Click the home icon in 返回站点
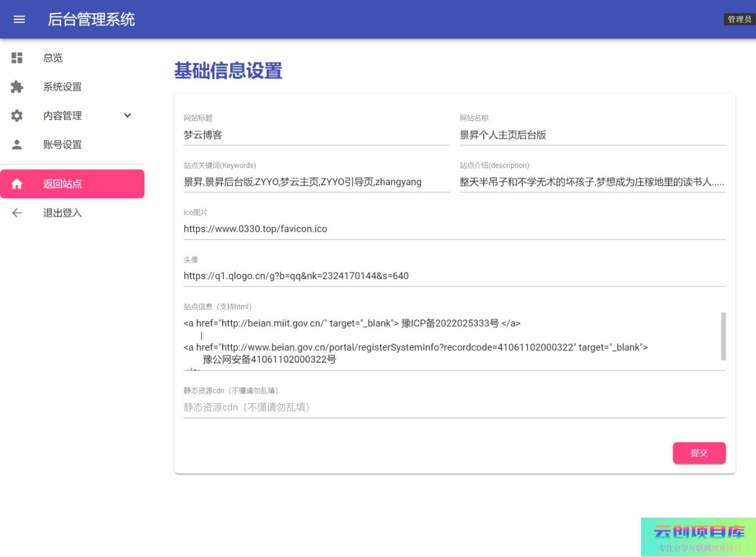The width and height of the screenshot is (756, 557). coord(17,184)
